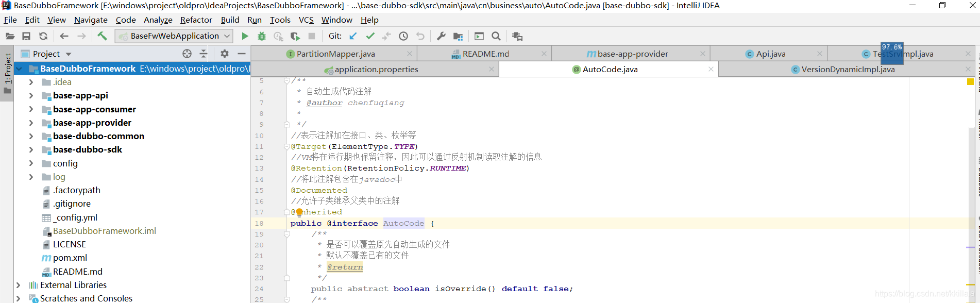The height and width of the screenshot is (303, 980).
Task: Expand External Libraries node
Action: coord(19,285)
